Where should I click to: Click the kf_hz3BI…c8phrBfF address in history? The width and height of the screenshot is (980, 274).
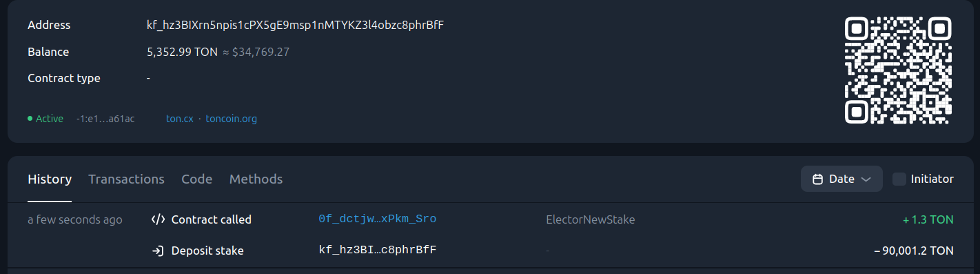click(x=377, y=250)
